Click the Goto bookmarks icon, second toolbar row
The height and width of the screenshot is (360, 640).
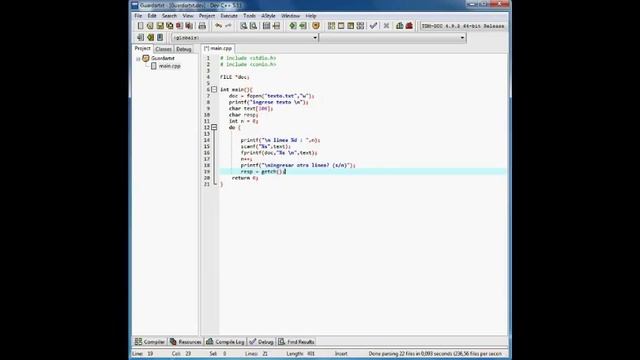(160, 38)
